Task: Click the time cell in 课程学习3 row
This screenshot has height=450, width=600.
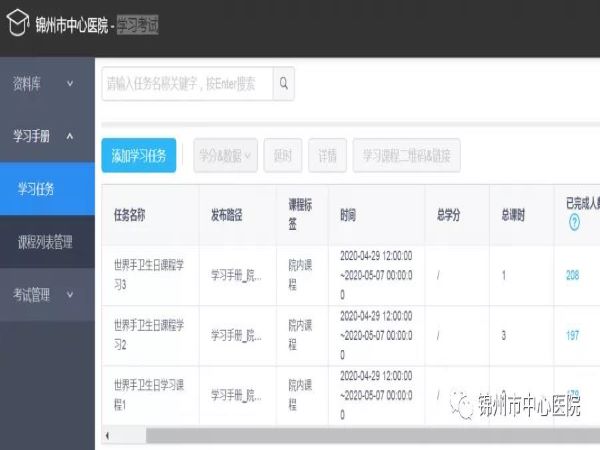Action: (377, 275)
